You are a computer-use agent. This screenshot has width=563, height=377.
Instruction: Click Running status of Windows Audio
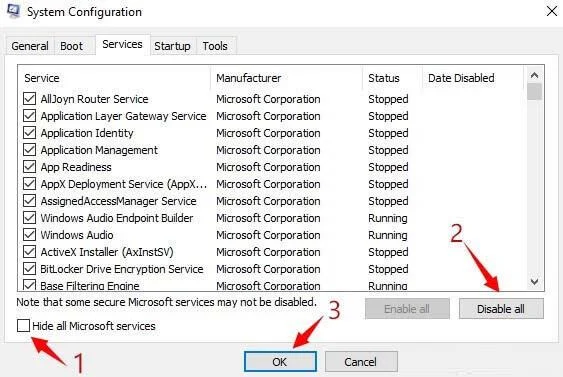click(388, 235)
